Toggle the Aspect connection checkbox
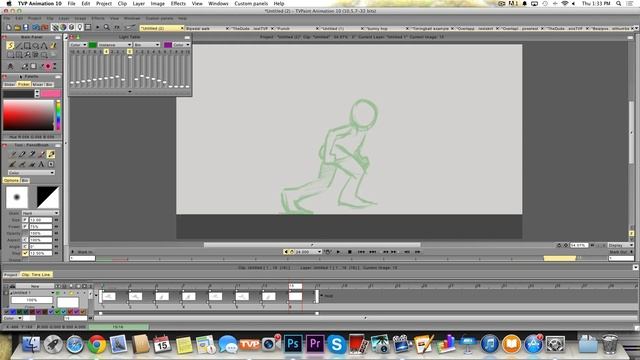 [25, 240]
